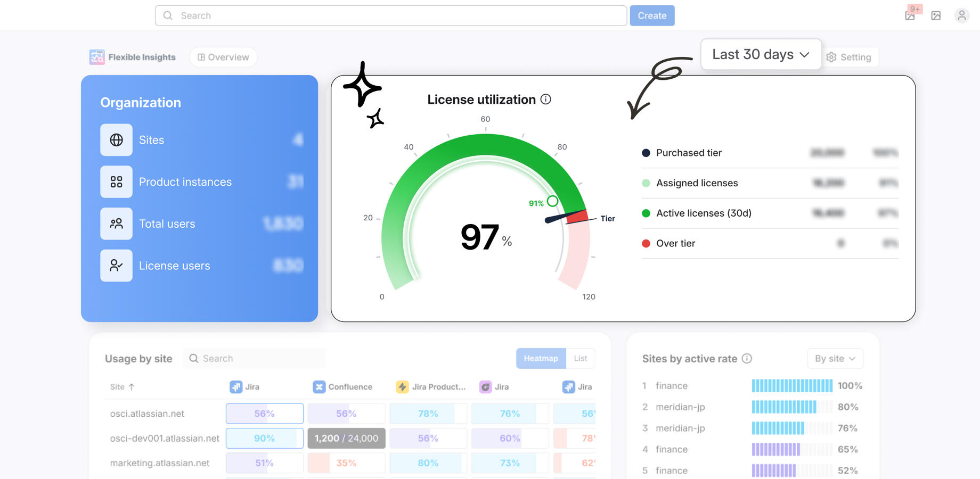
Task: Select the Overview tab
Action: 223,57
